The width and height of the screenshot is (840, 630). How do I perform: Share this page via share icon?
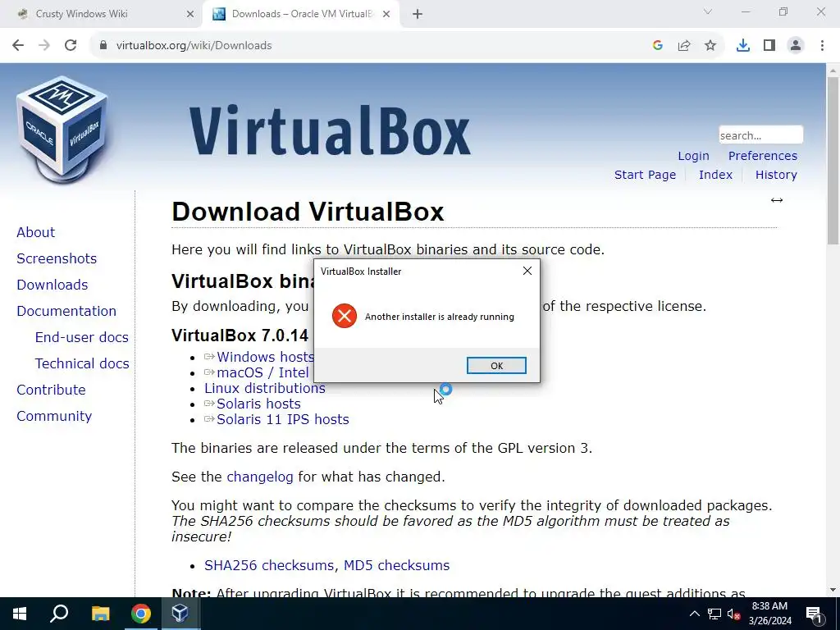(x=684, y=46)
